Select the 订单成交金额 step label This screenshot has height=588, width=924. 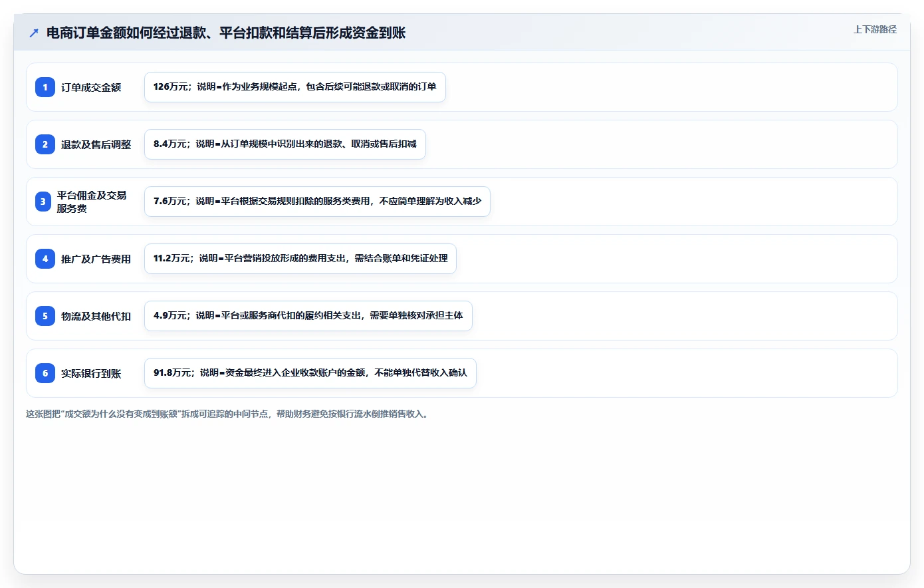(91, 87)
